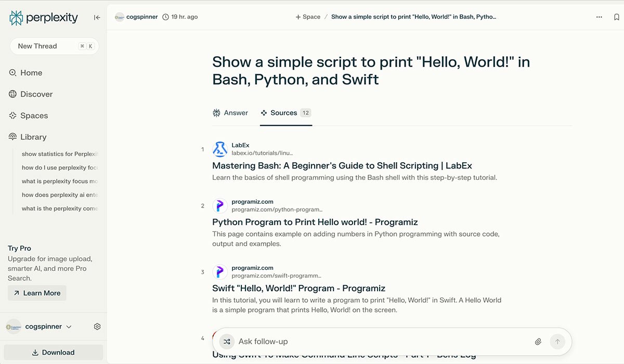
Task: Click the Discover icon
Action: (x=12, y=94)
